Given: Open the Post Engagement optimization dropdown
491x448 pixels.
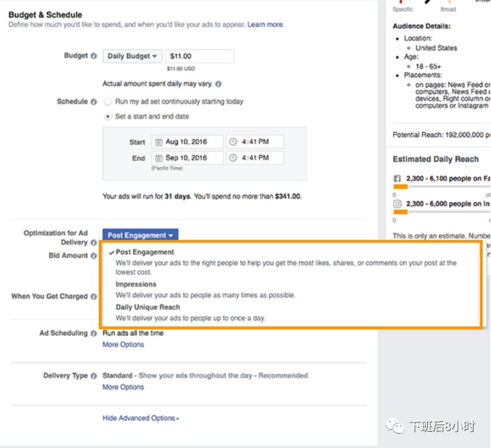Looking at the screenshot, I should pos(140,236).
